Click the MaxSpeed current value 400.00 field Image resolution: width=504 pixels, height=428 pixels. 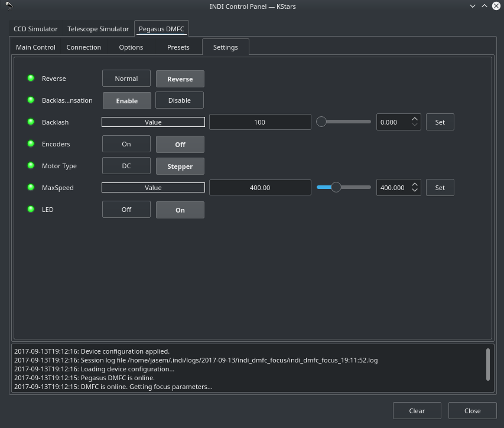260,188
